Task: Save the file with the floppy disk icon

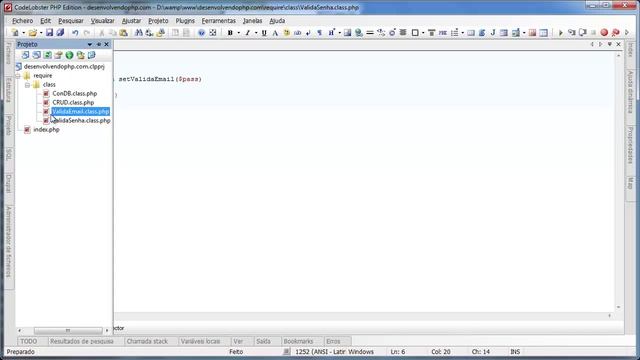Action: tap(49, 33)
